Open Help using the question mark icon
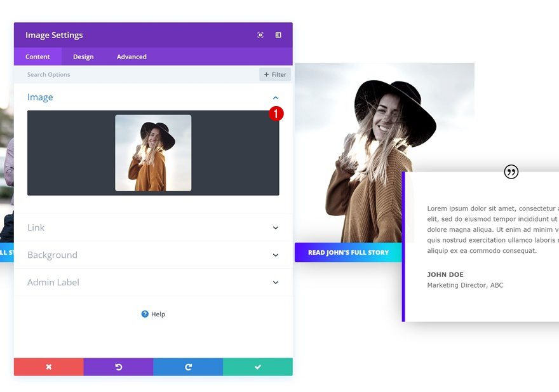The width and height of the screenshot is (559, 392). click(x=145, y=314)
